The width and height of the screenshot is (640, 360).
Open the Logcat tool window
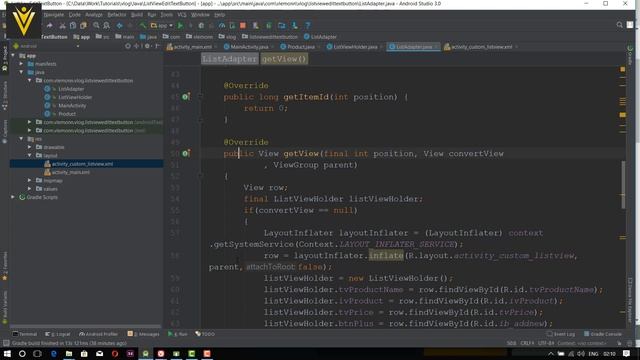click(58, 334)
